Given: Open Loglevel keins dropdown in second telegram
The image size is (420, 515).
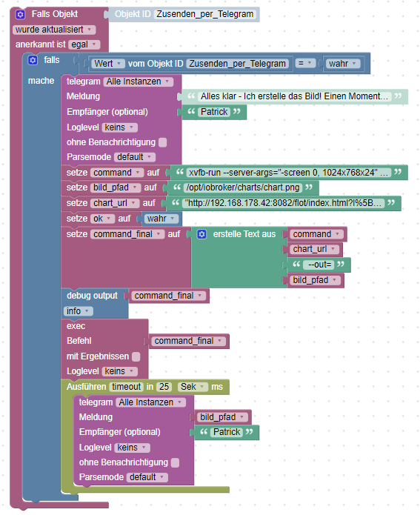Looking at the screenshot, I should [133, 448].
